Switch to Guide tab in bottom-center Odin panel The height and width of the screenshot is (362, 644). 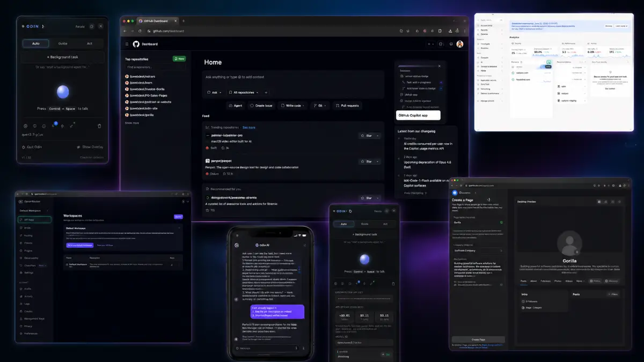coord(364,224)
